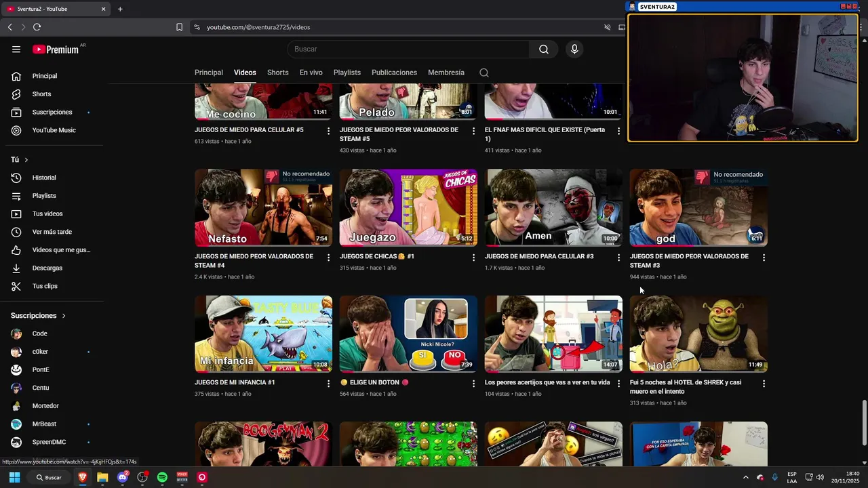The width and height of the screenshot is (868, 488).
Task: Open JUEGOS DE CHICAS #1 video title
Action: click(x=377, y=256)
